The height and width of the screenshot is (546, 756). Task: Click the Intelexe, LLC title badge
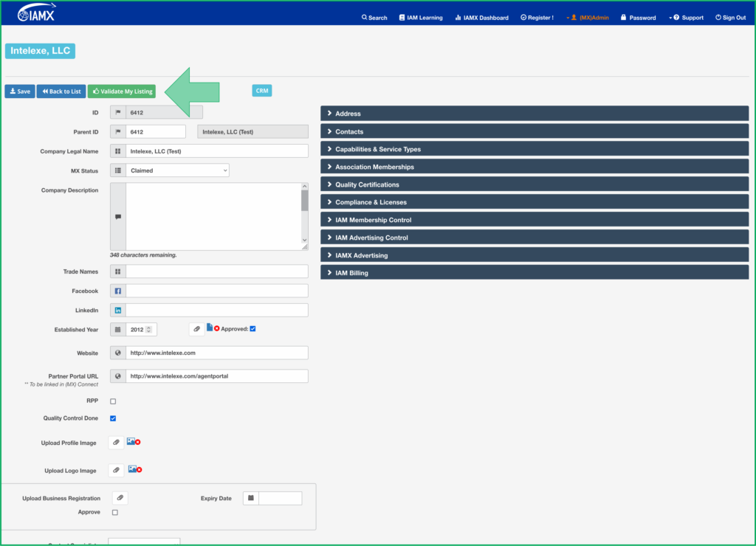point(40,51)
